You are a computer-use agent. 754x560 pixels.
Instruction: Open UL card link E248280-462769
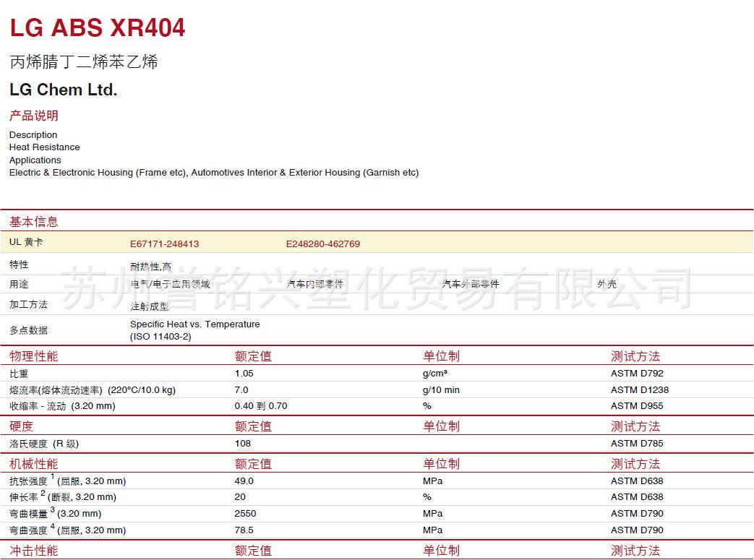tap(322, 244)
